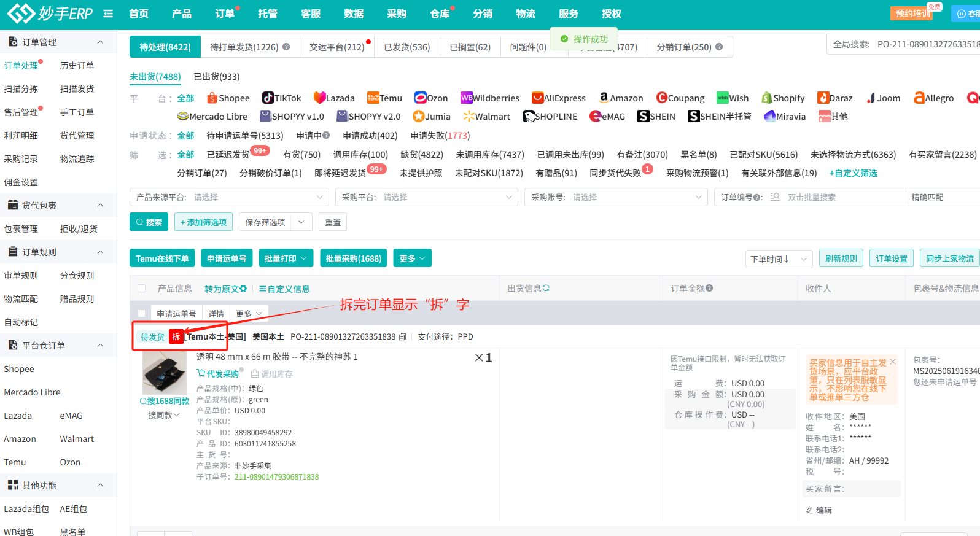Open the green 更多 dropdown button
The height and width of the screenshot is (536, 980).
click(412, 258)
